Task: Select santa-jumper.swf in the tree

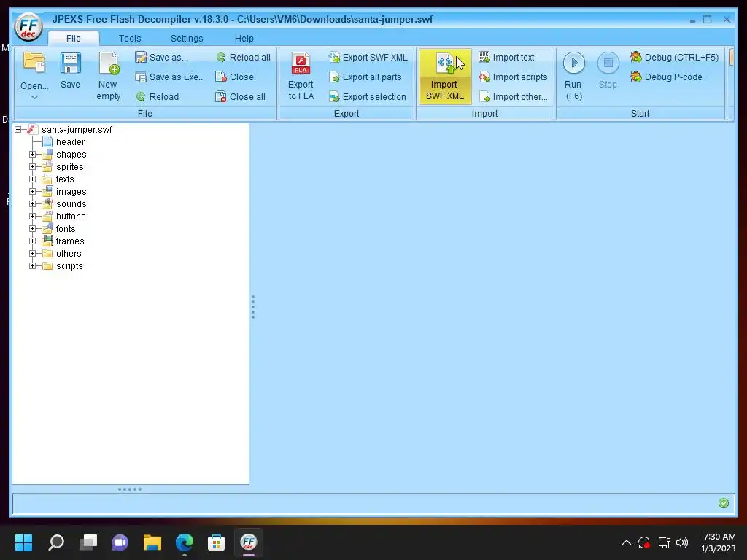Action: click(x=77, y=130)
